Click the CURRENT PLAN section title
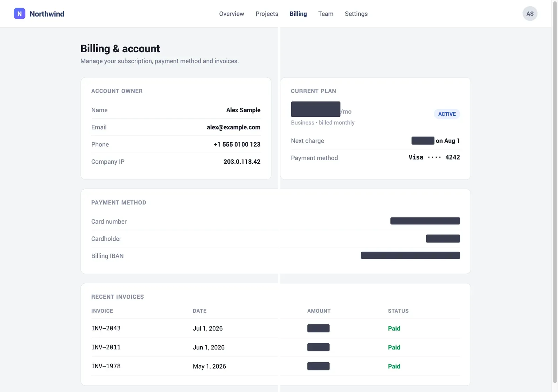This screenshot has width=558, height=392. 314,91
